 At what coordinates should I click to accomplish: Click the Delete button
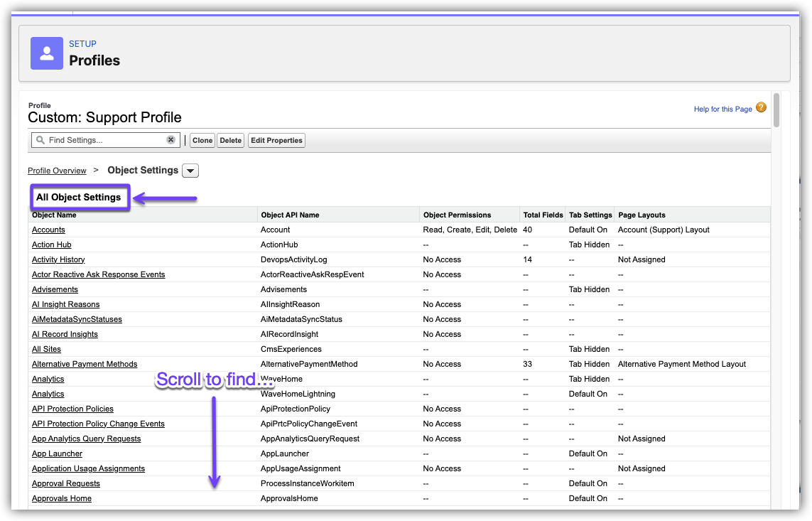click(230, 141)
